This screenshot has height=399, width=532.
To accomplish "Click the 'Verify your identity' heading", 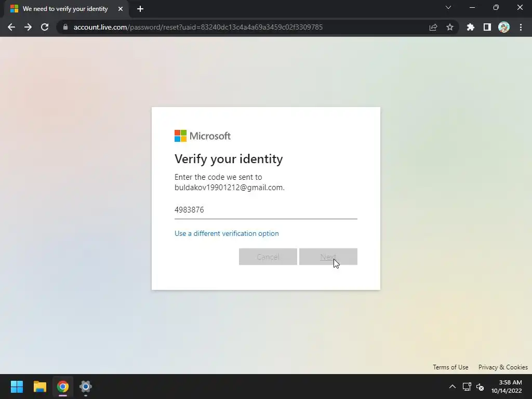I will point(229,159).
